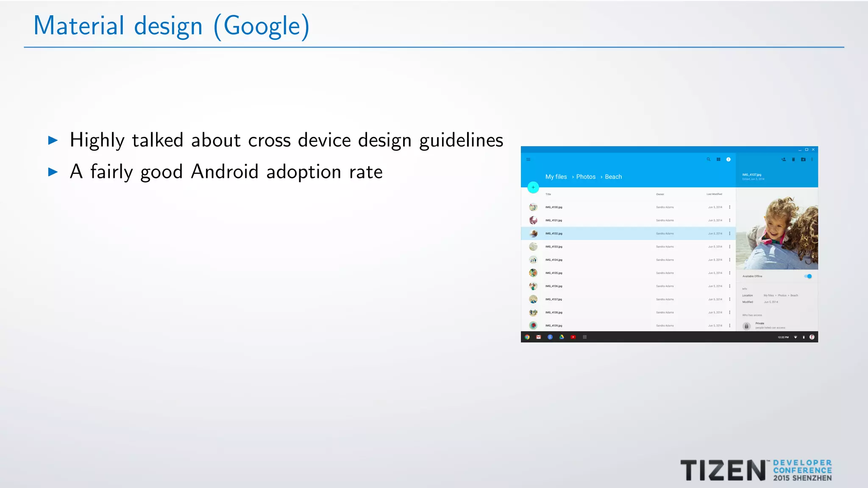Open more options for IMG_4132.jpg
The image size is (868, 488).
click(729, 233)
